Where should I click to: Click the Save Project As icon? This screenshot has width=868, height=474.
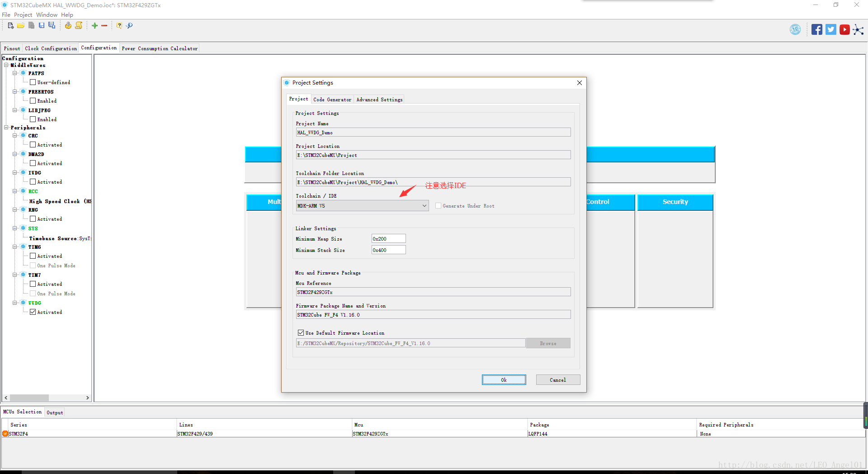[52, 26]
